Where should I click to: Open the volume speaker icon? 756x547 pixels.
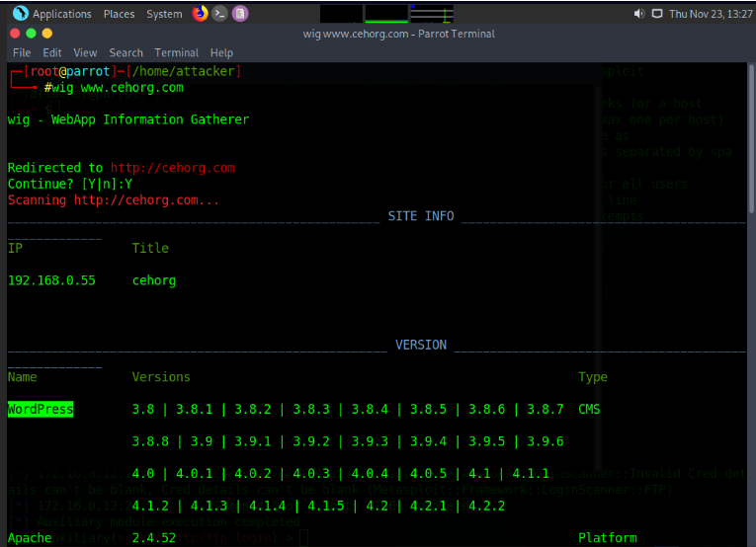pyautogui.click(x=639, y=14)
